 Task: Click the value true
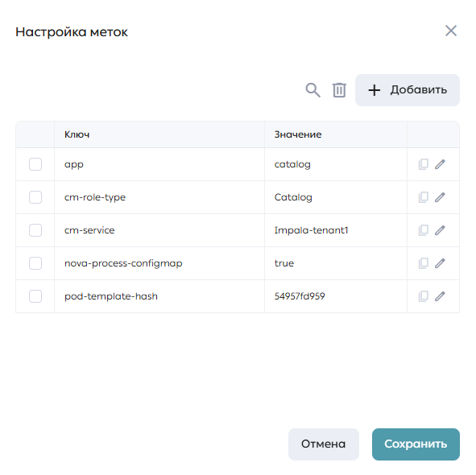[x=284, y=263]
